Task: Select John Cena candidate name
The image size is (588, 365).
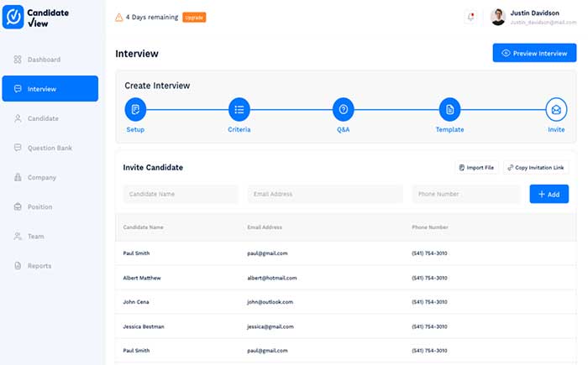Action: pos(136,302)
